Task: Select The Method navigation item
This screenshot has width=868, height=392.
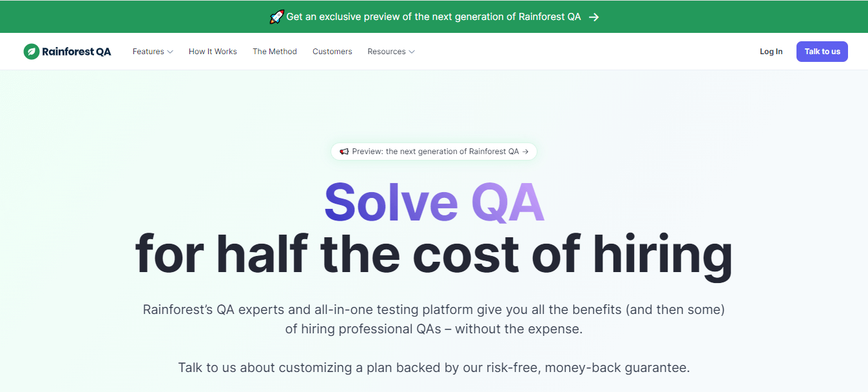Action: 275,51
